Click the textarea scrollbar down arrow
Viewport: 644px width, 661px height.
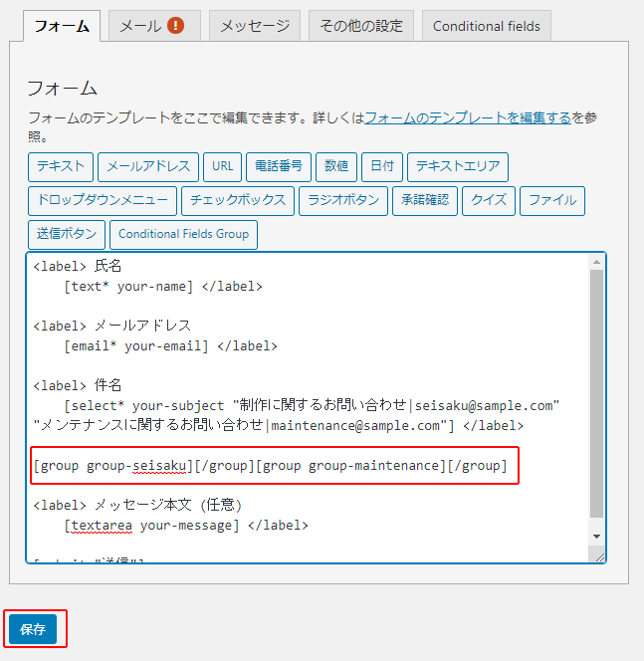click(x=596, y=537)
